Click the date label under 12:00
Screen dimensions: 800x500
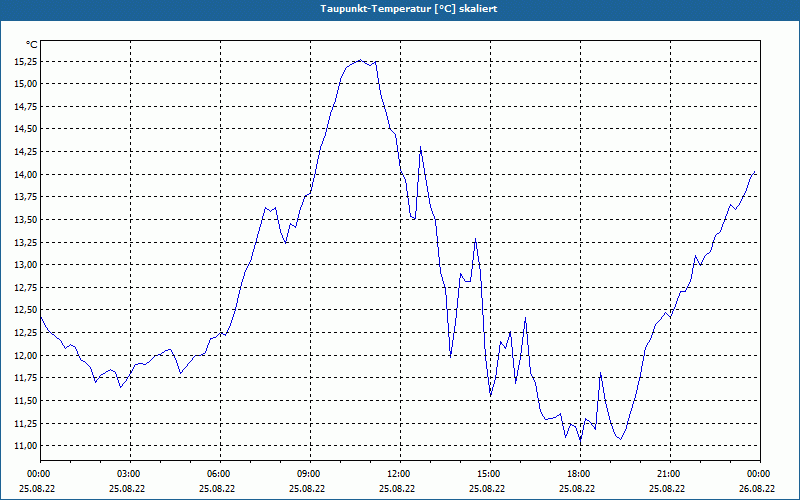click(397, 489)
